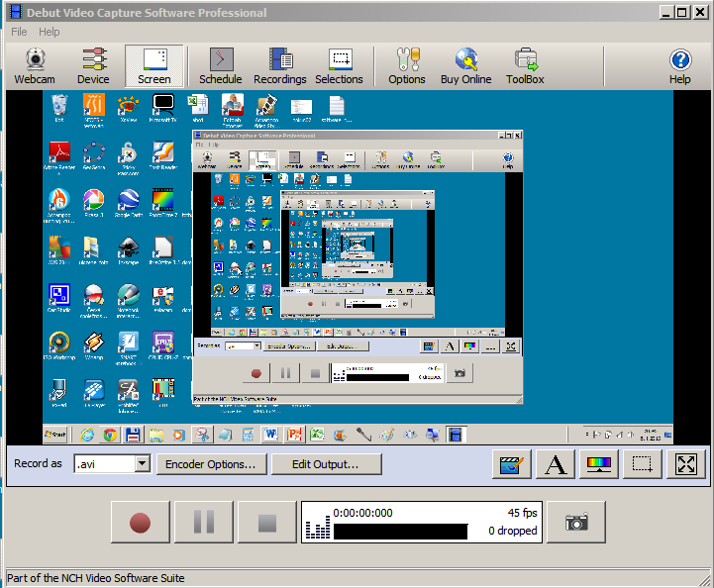The height and width of the screenshot is (588, 714).
Task: Click the Buy Online icon
Action: [466, 66]
